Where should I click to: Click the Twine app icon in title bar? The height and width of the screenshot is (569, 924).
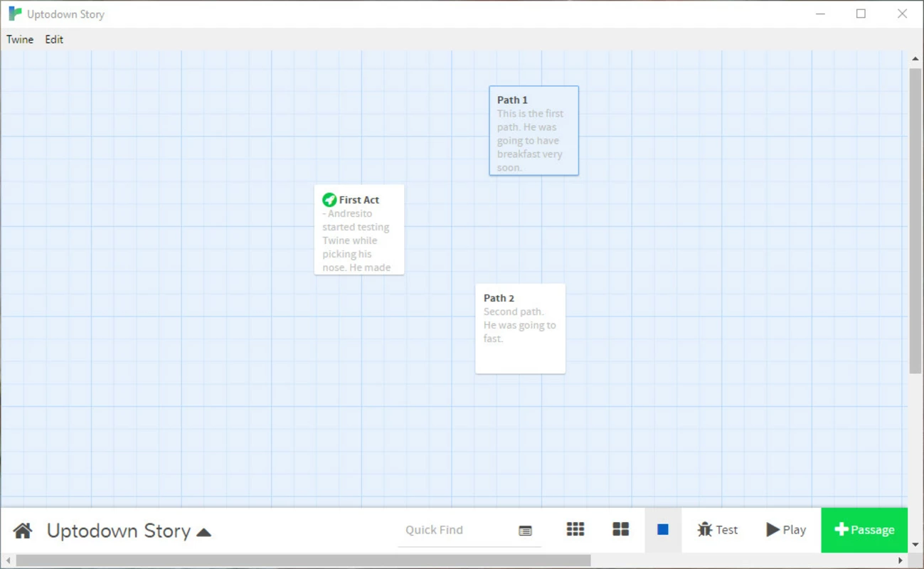(14, 14)
